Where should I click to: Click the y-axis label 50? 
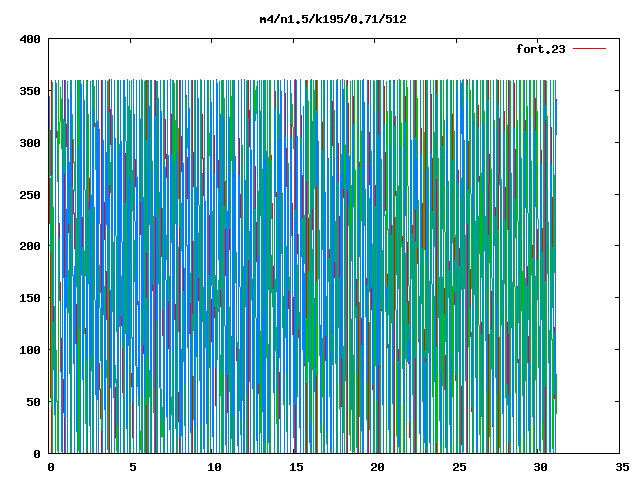point(33,402)
